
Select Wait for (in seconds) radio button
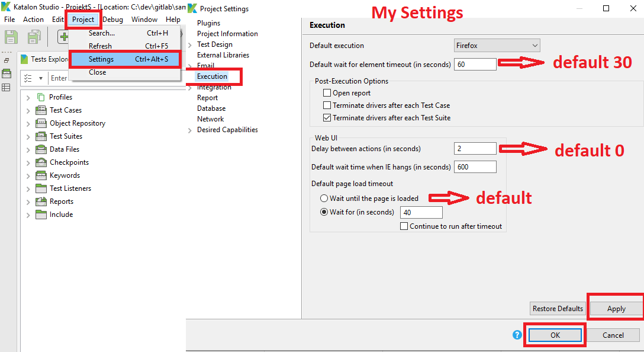[324, 212]
